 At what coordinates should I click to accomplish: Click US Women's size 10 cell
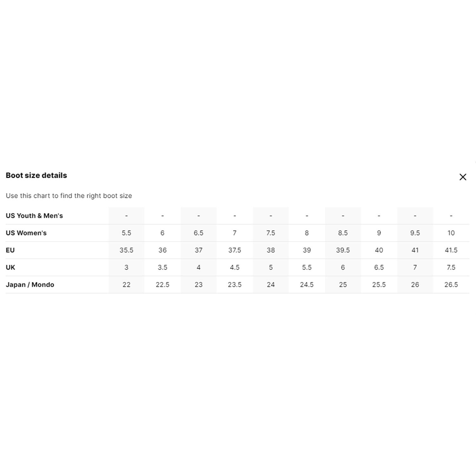(451, 233)
